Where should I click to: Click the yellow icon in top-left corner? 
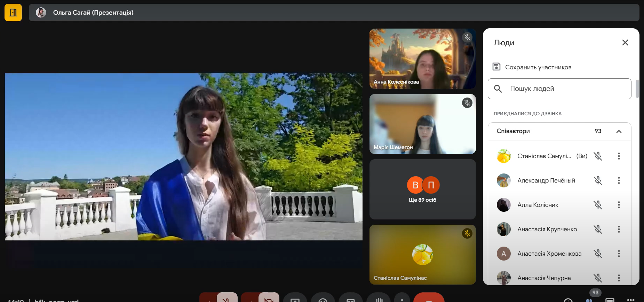pos(13,13)
